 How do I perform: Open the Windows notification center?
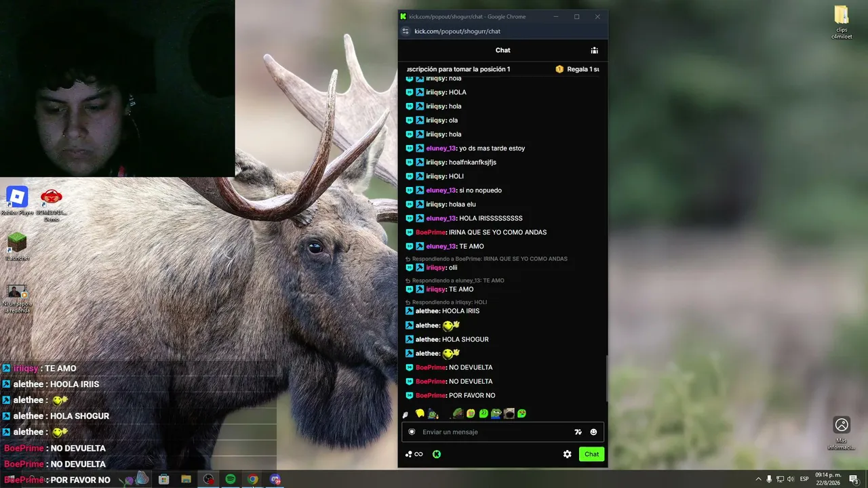point(854,479)
